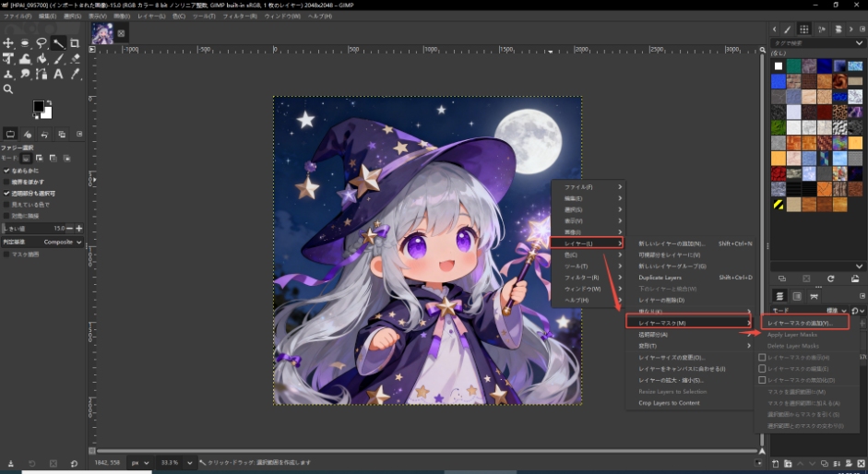Click the image thumbnail tab above canvas

101,34
